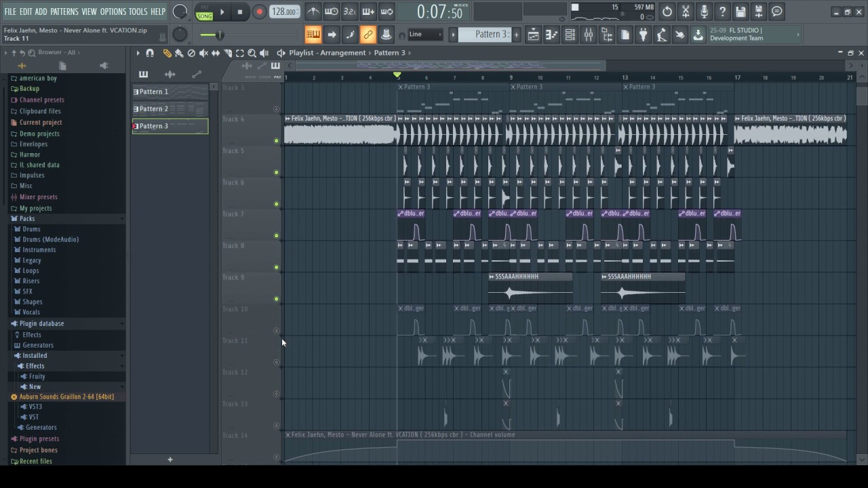This screenshot has height=488, width=868.
Task: Toggle the recording countdown
Action: pos(350,12)
